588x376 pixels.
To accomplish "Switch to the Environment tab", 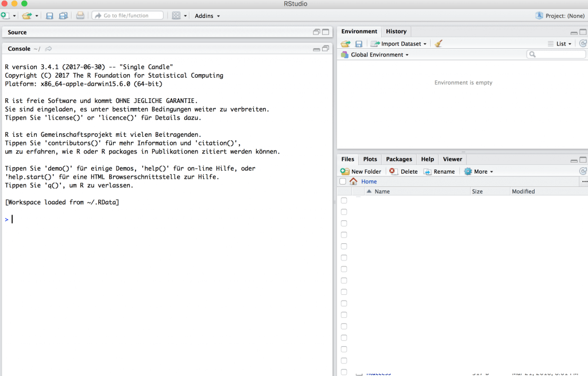I will point(359,31).
